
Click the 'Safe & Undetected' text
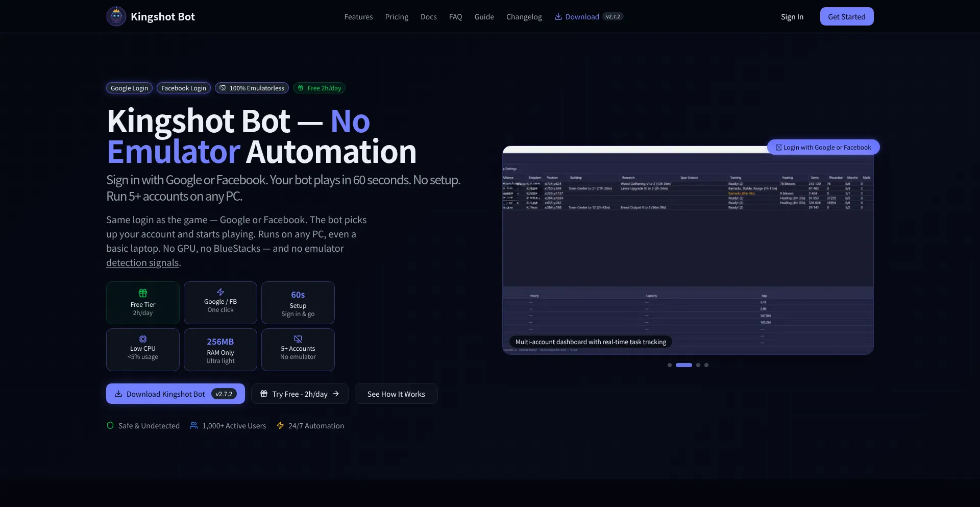pyautogui.click(x=149, y=425)
